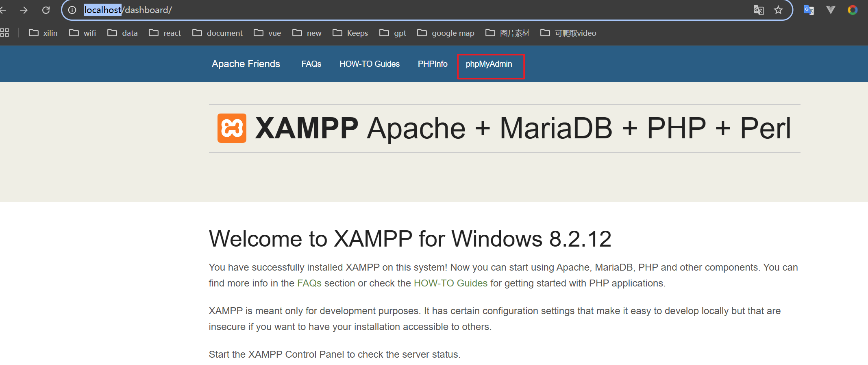Open the react bookmark folder
This screenshot has width=868, height=365.
pos(165,33)
